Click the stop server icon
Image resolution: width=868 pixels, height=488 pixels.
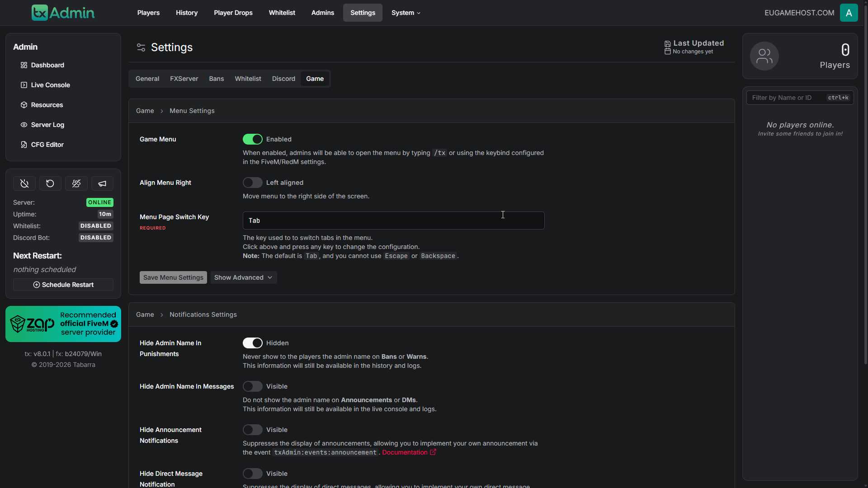[24, 183]
